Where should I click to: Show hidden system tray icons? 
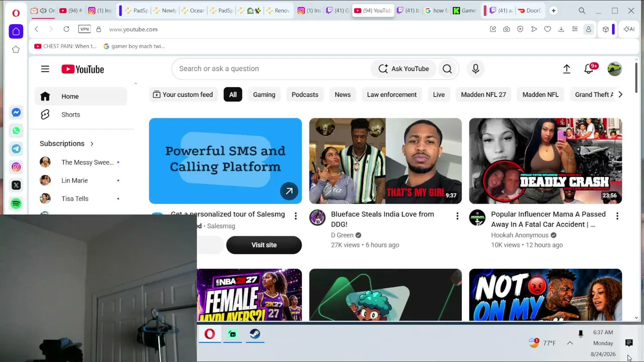point(570,343)
